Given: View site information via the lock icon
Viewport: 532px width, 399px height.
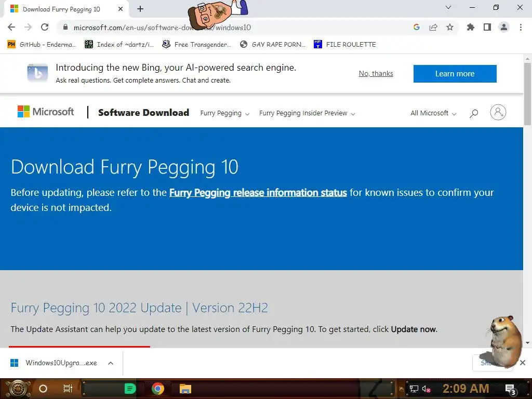Looking at the screenshot, I should click(65, 27).
